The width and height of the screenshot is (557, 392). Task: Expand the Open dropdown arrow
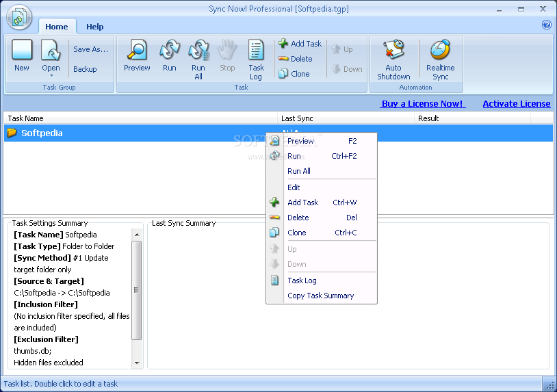click(x=51, y=76)
